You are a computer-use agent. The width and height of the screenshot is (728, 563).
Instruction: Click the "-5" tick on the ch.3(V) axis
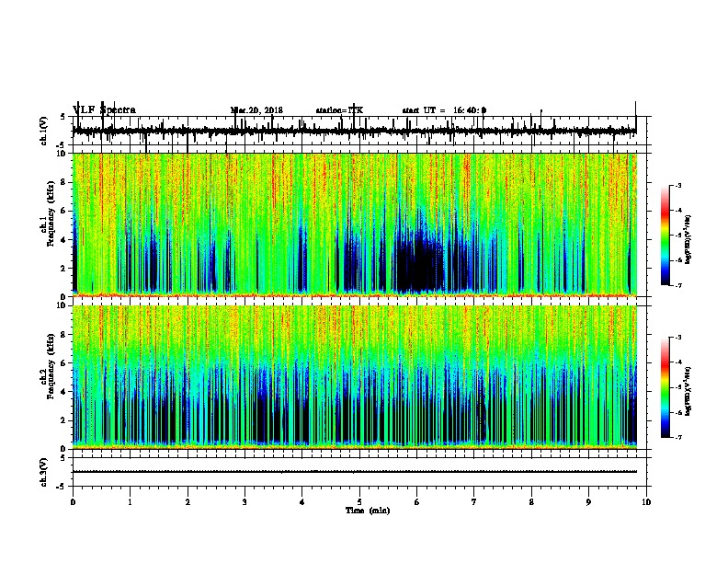pyautogui.click(x=62, y=487)
